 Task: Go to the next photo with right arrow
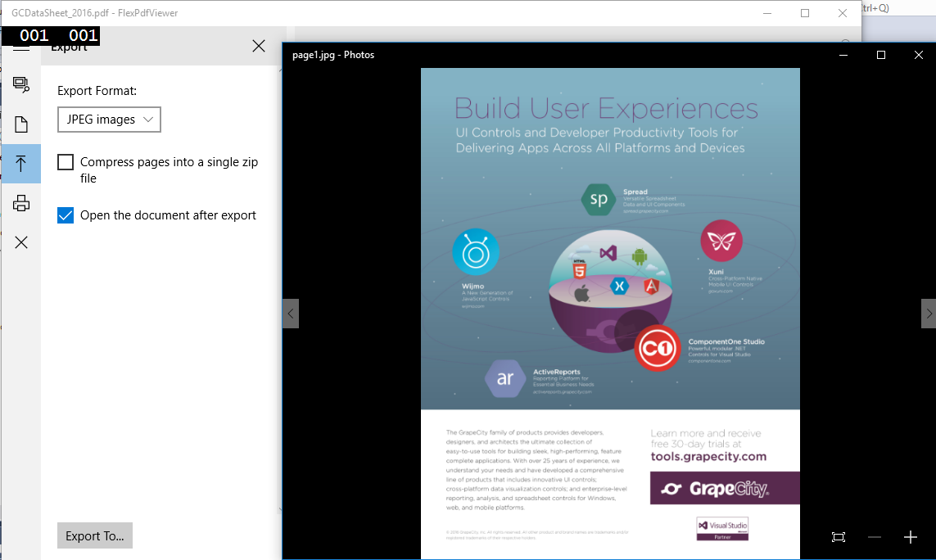(928, 313)
